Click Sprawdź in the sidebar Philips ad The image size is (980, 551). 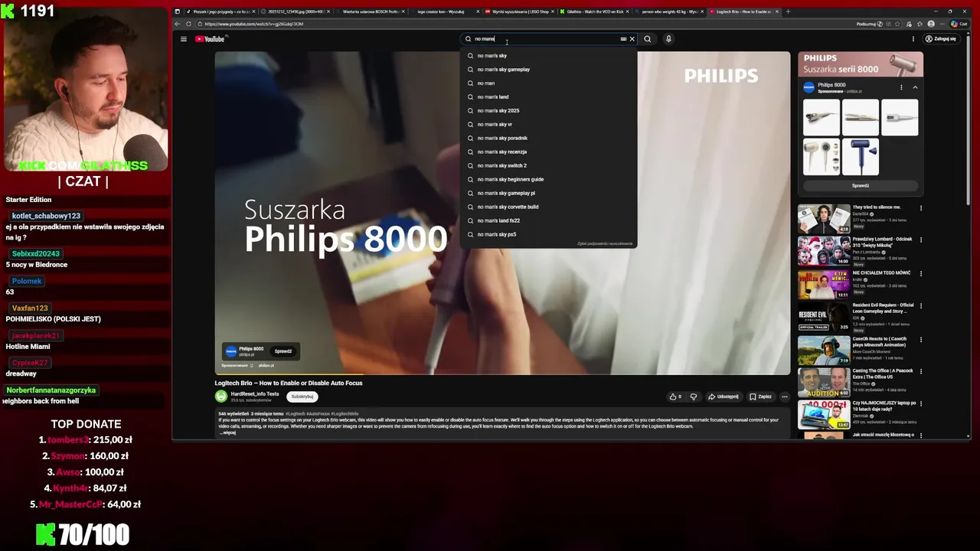tap(861, 186)
